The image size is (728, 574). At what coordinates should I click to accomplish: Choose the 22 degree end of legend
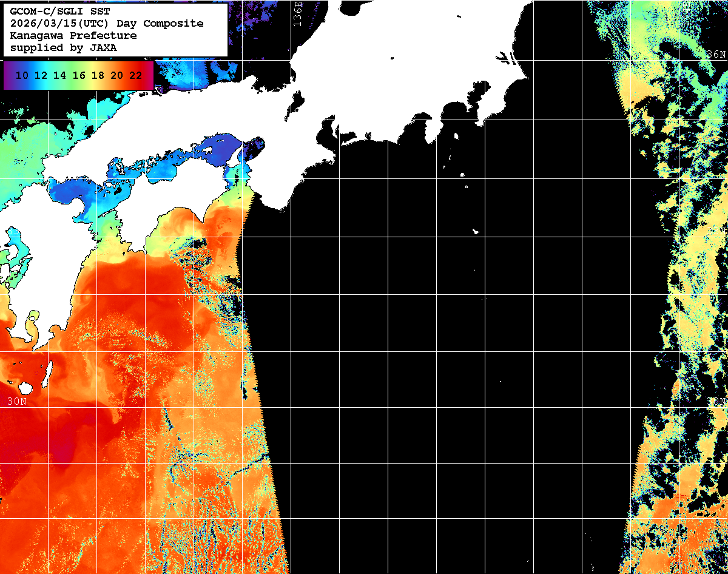pyautogui.click(x=136, y=76)
